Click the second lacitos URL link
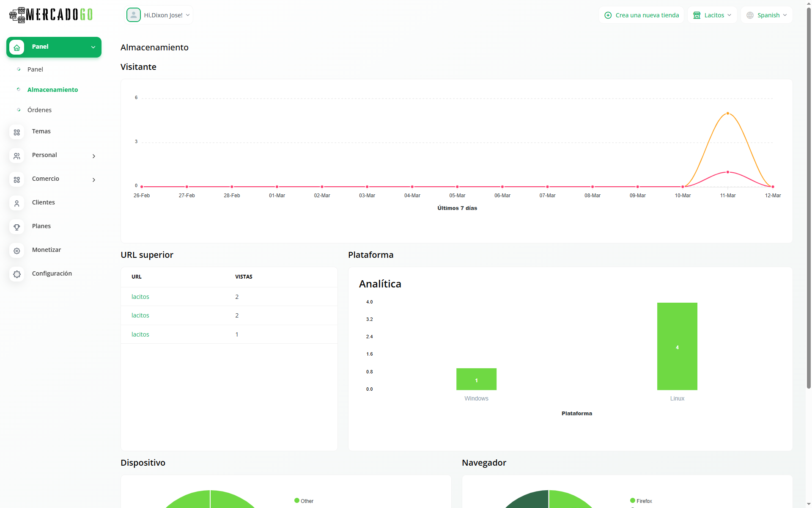 click(140, 315)
